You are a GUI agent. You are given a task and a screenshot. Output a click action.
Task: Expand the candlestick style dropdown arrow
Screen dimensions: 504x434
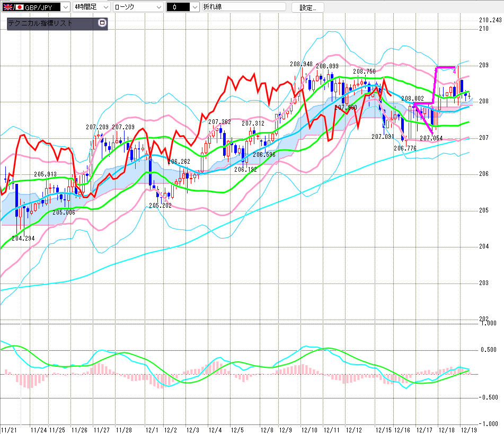click(194, 7)
